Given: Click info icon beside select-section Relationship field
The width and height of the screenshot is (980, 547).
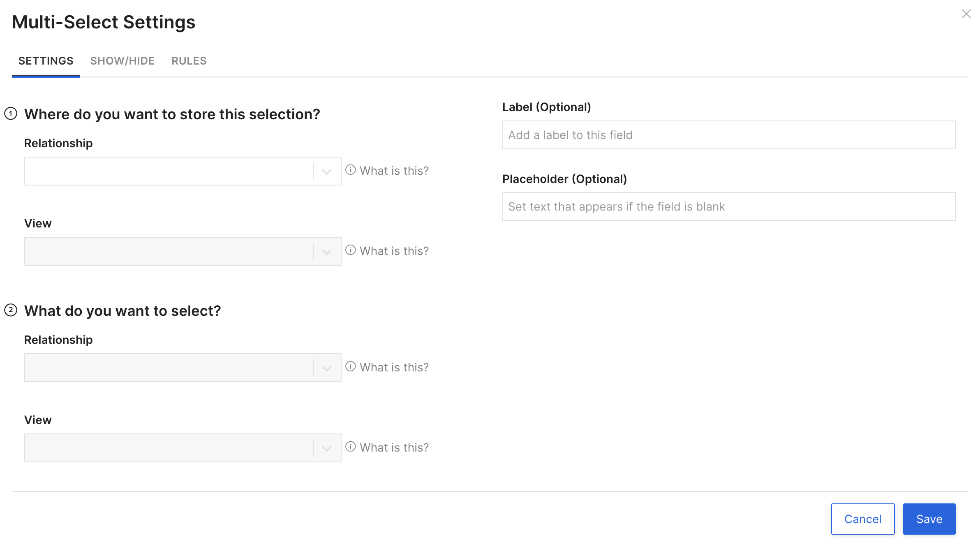Looking at the screenshot, I should pos(351,366).
